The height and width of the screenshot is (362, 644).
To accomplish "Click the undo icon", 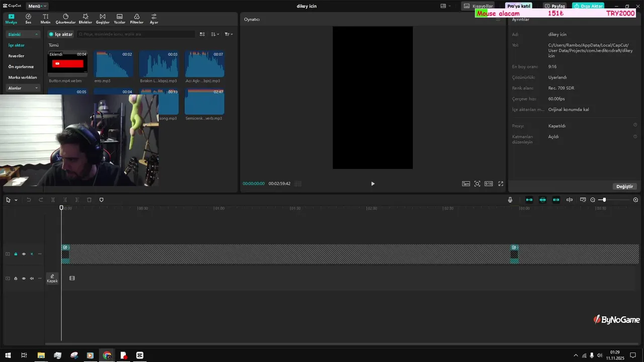I will pos(29,200).
